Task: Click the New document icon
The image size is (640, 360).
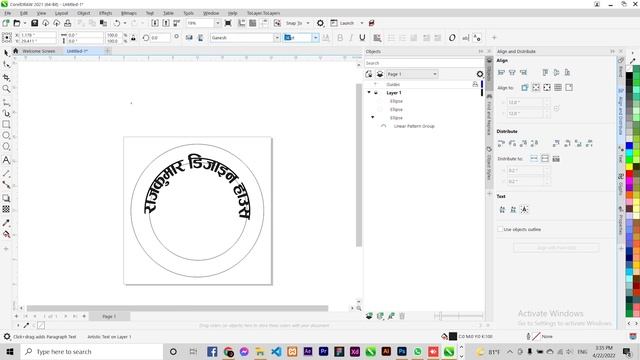Action: coord(6,23)
